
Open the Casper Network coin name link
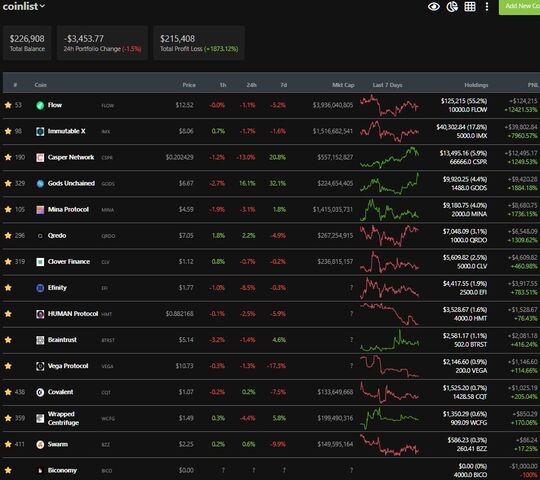coord(71,157)
